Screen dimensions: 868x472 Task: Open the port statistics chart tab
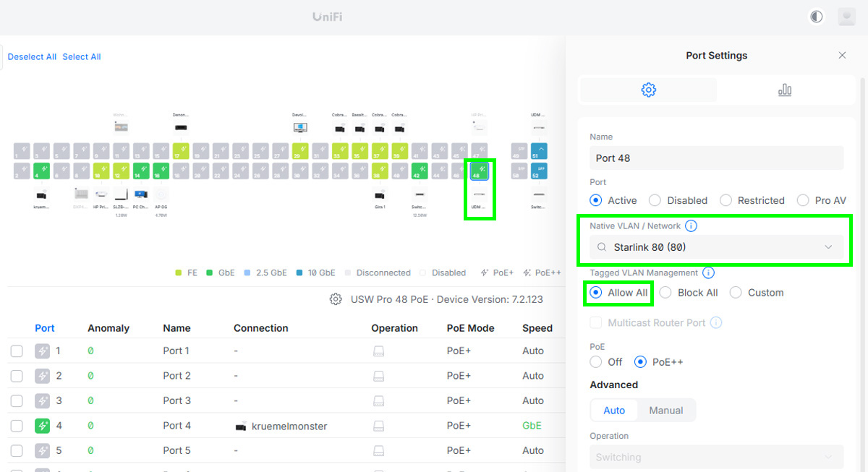click(784, 90)
